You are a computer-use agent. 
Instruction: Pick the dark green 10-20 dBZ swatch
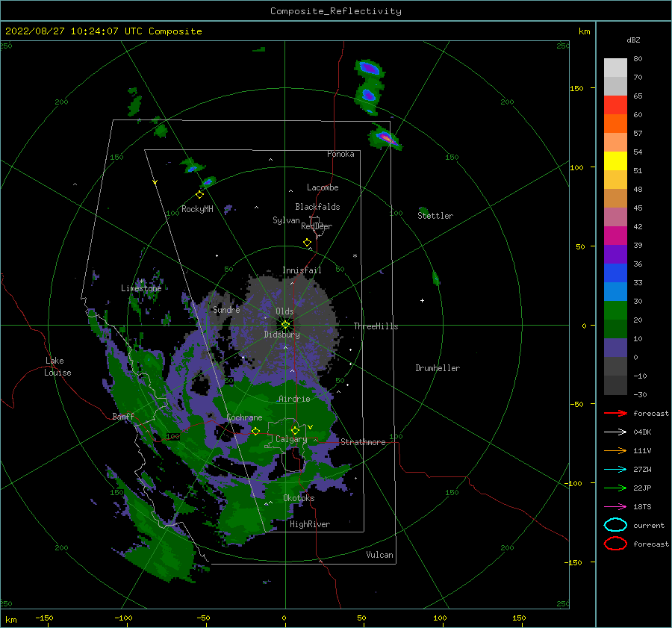615,329
